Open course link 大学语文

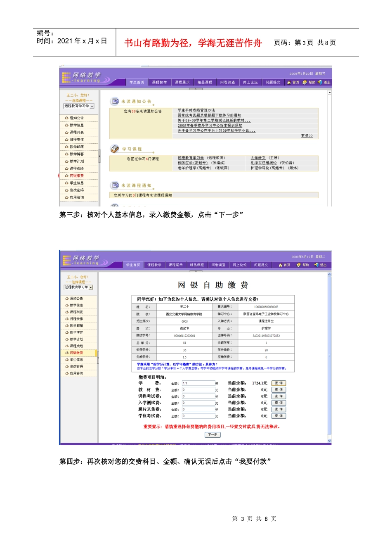(258, 158)
